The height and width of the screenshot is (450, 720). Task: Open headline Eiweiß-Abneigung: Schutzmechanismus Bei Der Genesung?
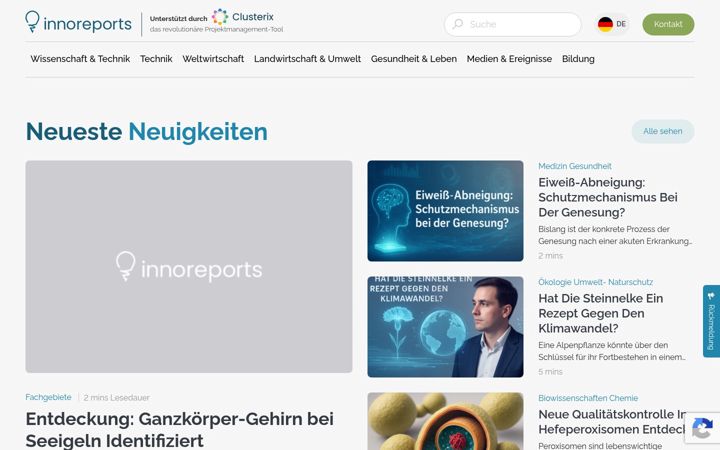pos(608,197)
